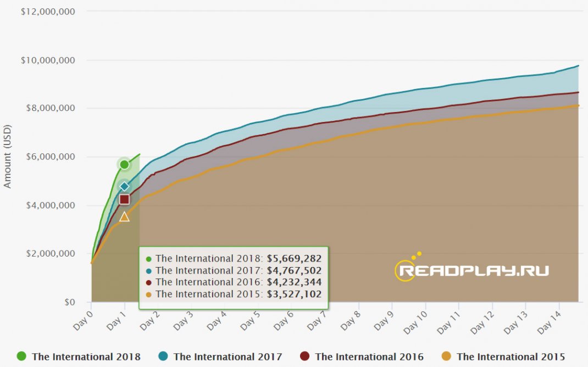Toggle The International 2017 series in legend
This screenshot has width=588, height=367.
(220, 357)
